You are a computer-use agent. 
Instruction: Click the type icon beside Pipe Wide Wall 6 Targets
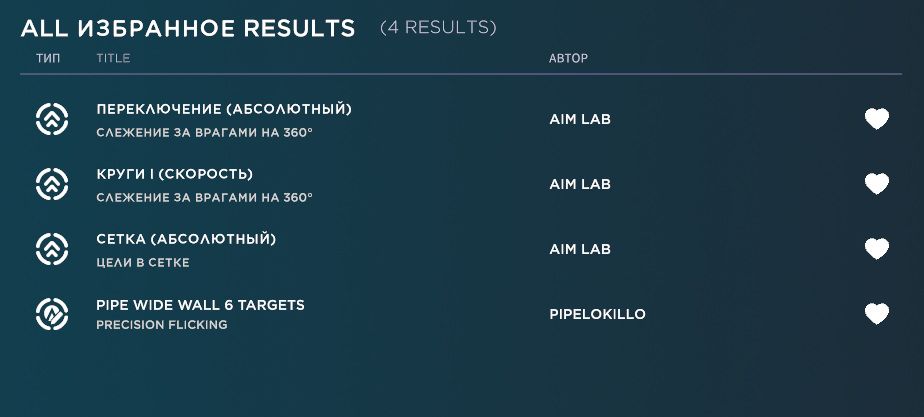52,314
